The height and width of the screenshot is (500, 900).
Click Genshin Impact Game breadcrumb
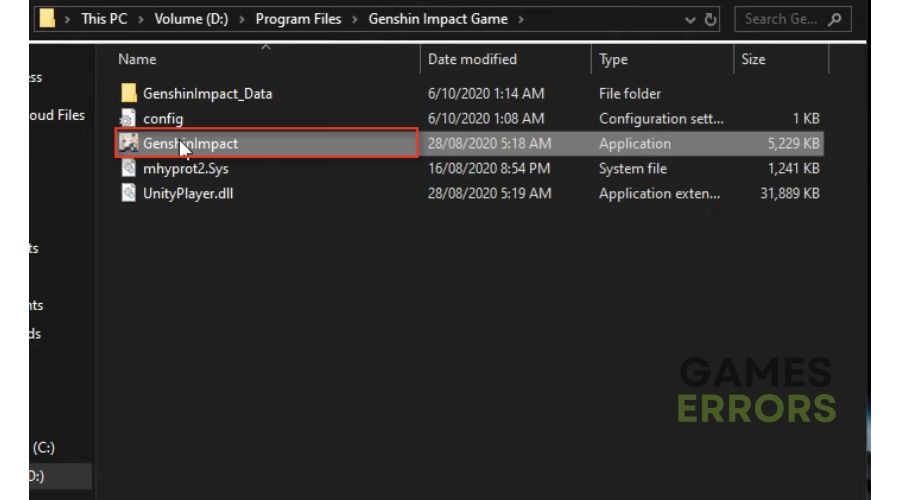tap(438, 19)
